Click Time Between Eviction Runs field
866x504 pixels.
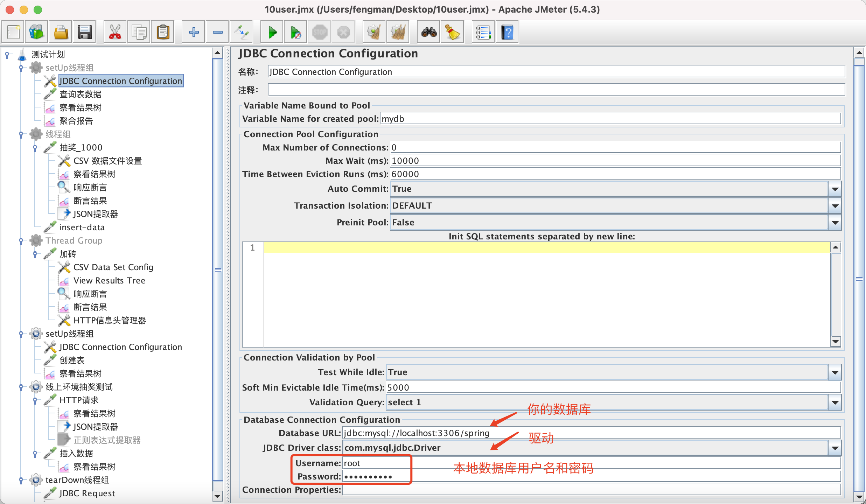615,174
